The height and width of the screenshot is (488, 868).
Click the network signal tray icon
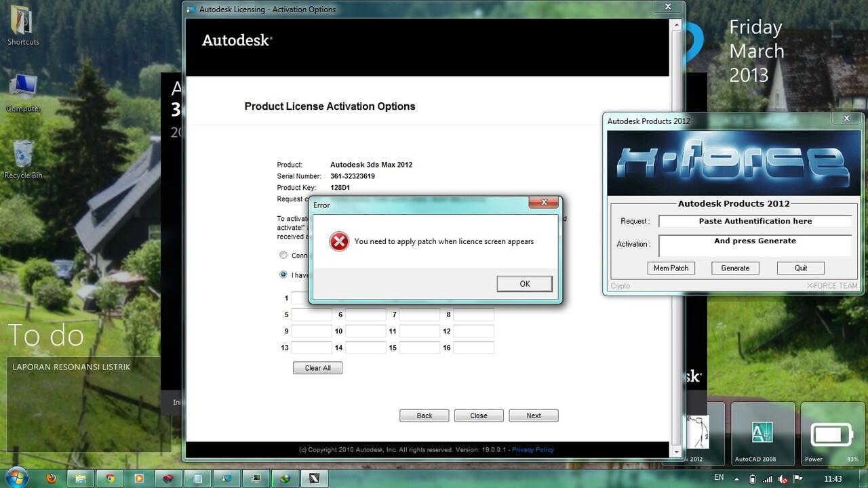768,479
